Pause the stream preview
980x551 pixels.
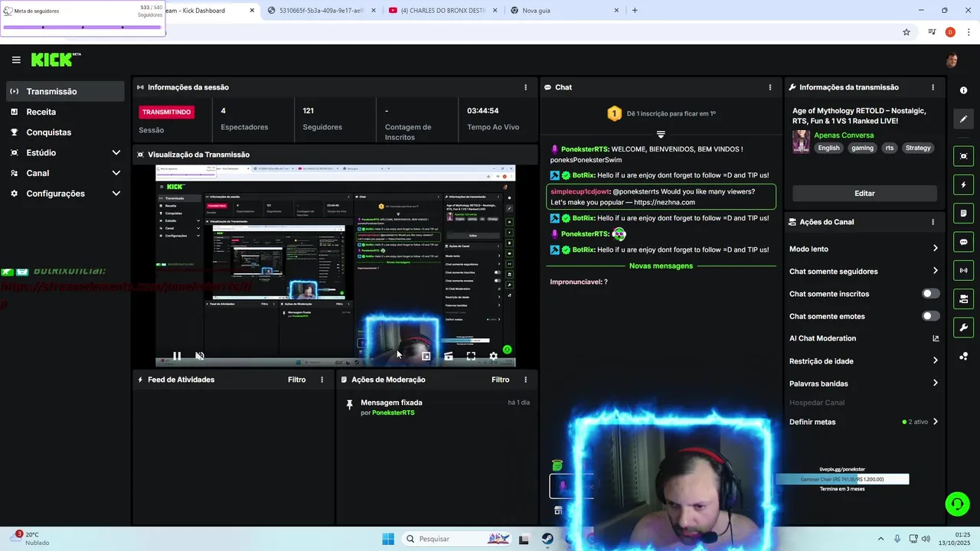177,356
